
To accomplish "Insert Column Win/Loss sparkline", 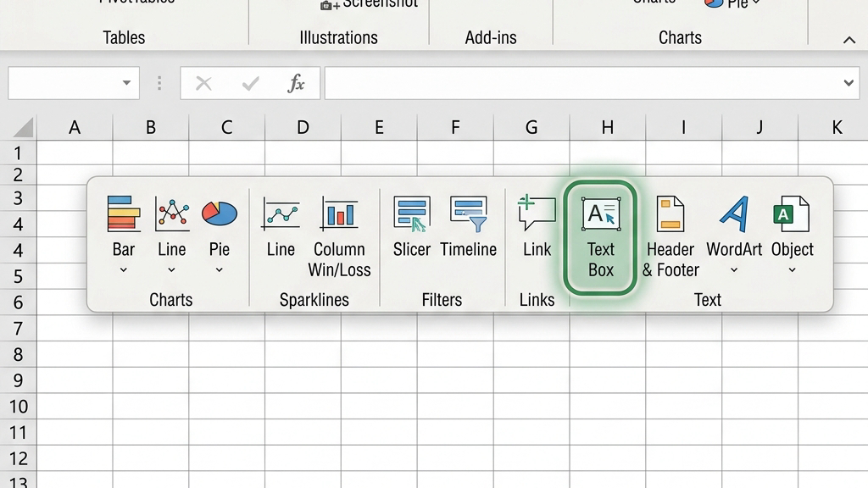I will (339, 214).
